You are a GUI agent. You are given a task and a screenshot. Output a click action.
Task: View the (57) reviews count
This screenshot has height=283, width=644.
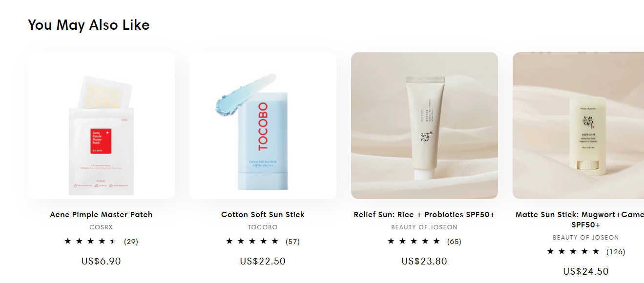292,242
